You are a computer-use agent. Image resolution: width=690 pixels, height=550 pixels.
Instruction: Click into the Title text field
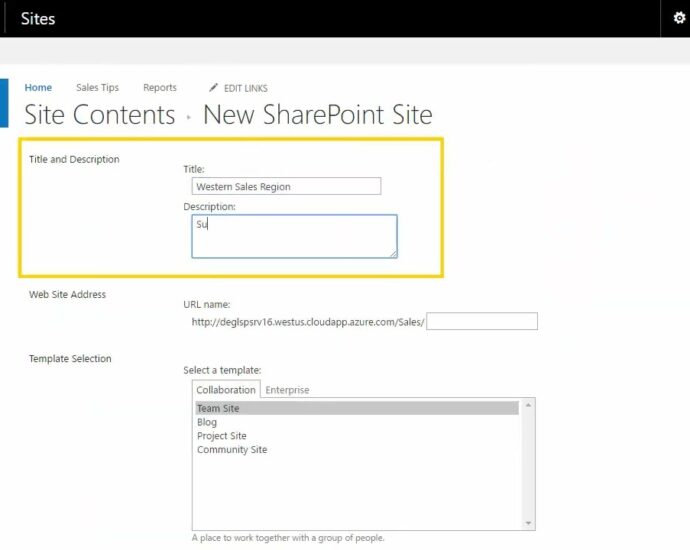(x=286, y=186)
